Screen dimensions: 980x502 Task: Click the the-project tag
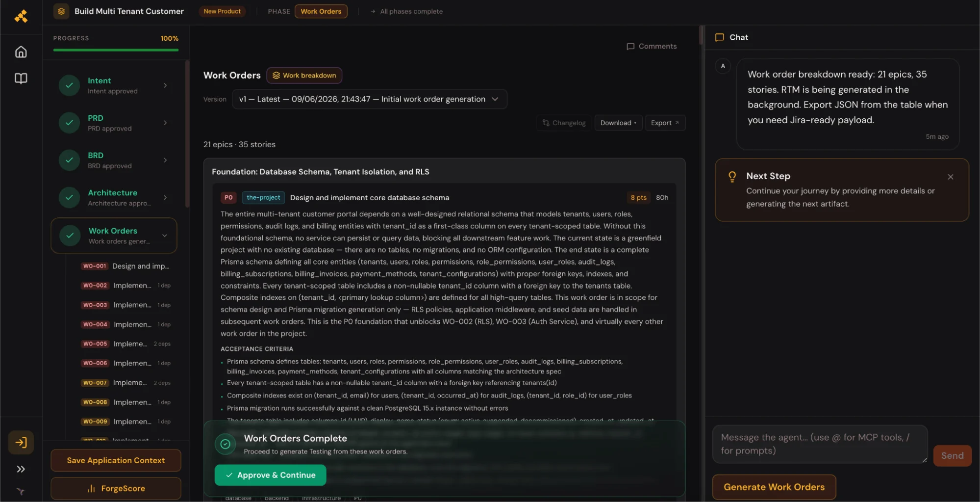tap(263, 197)
